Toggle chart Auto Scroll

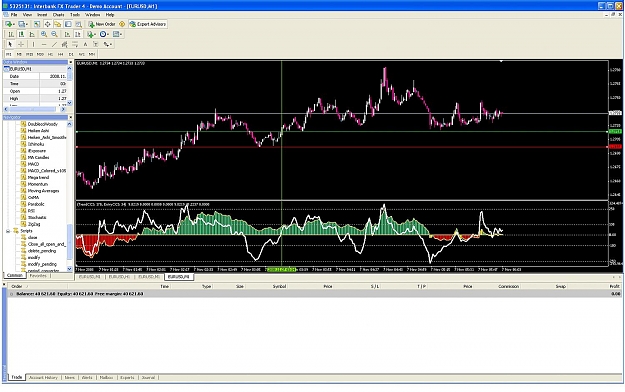pos(67,34)
